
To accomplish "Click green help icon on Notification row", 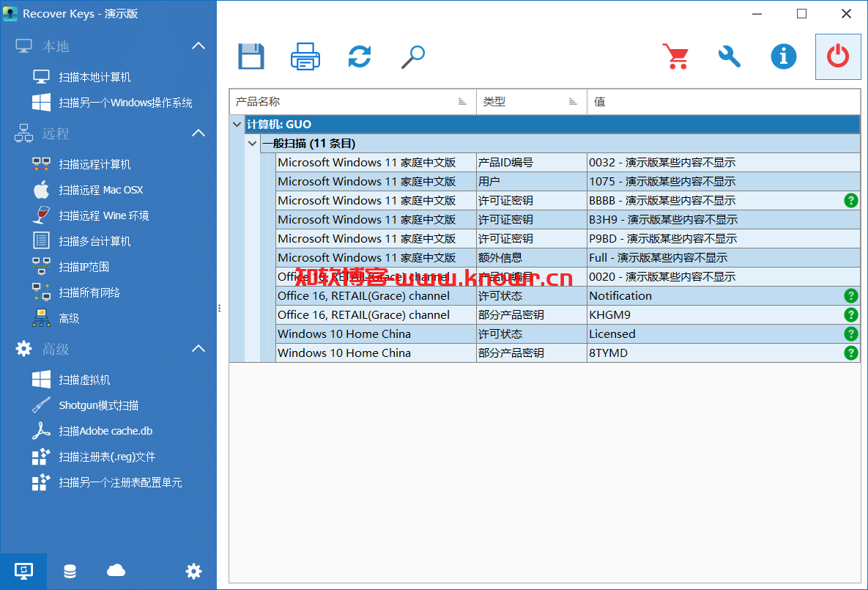I will 851,296.
